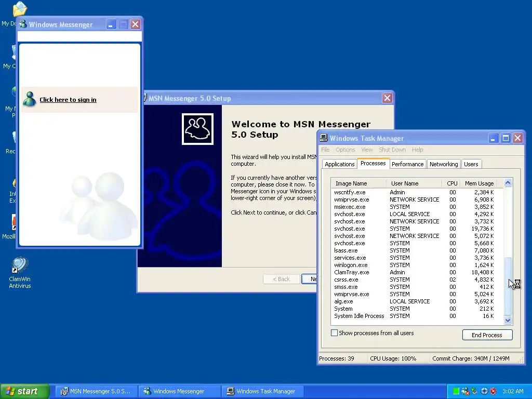Click the process list scroll down arrow

click(508, 320)
